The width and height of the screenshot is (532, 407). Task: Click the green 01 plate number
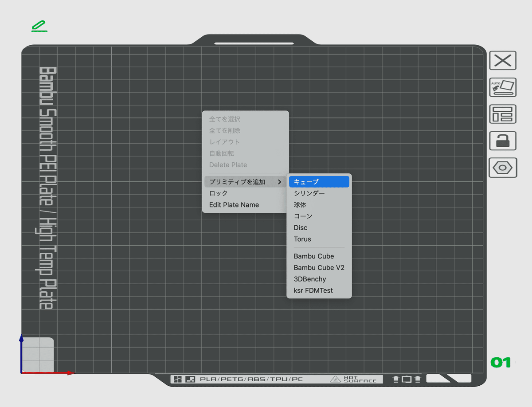pos(501,362)
